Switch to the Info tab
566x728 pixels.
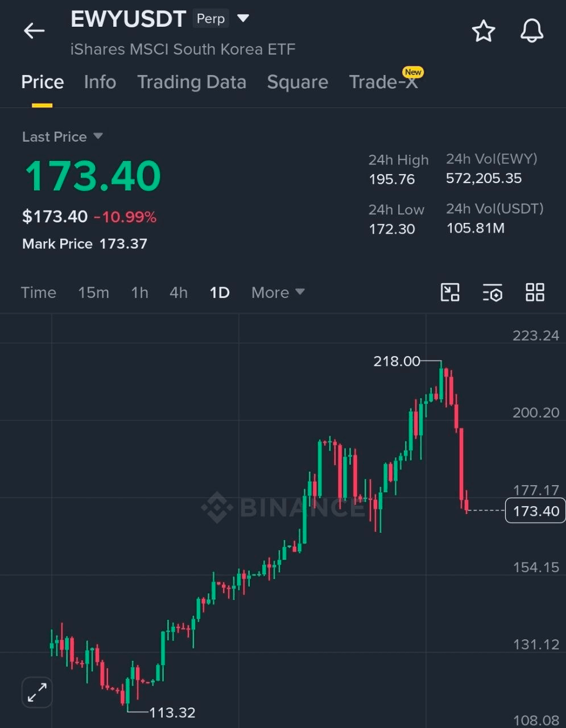click(x=100, y=82)
